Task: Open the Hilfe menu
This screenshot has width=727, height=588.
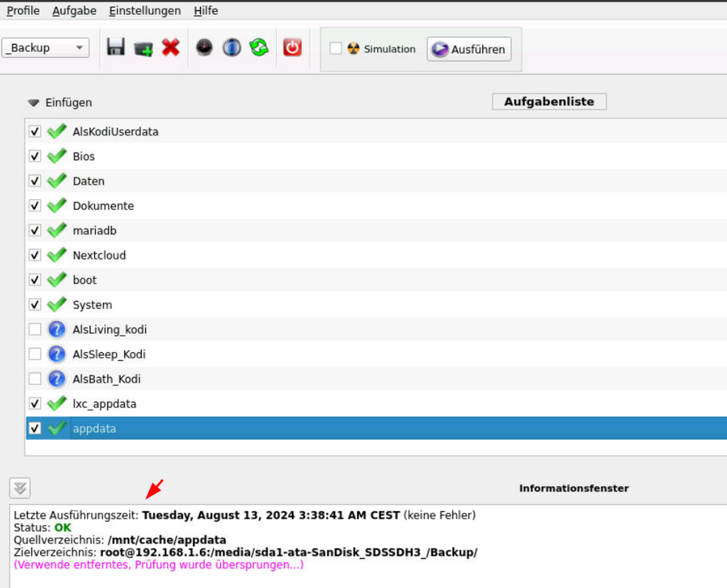Action: (x=205, y=10)
